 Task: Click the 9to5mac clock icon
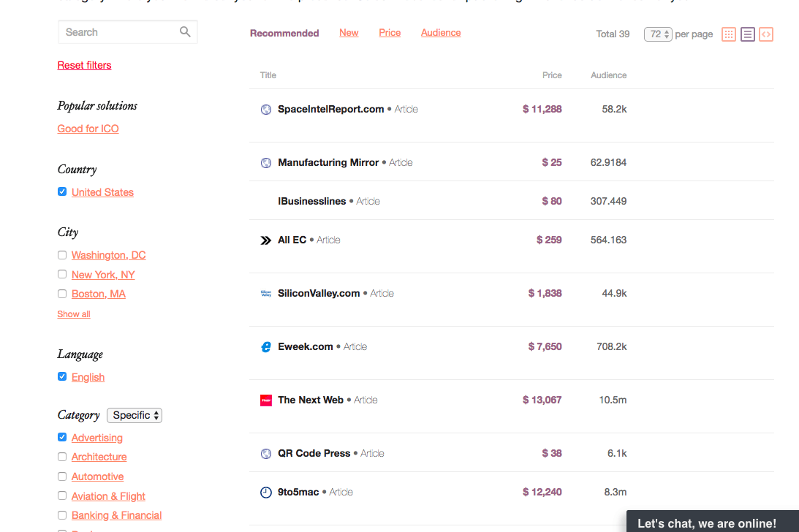(266, 493)
